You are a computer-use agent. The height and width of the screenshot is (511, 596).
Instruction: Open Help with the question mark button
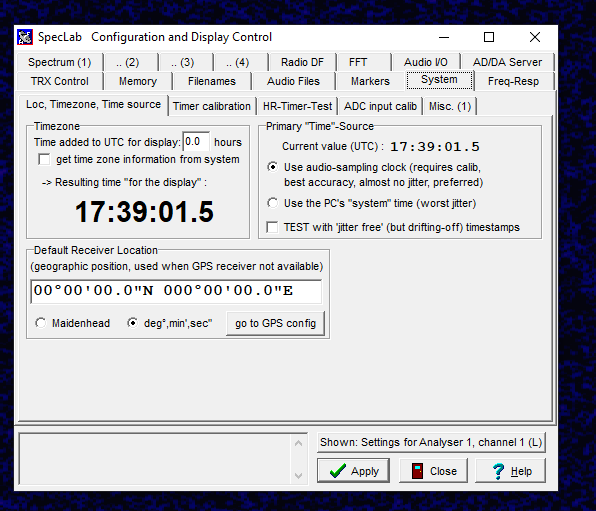tap(510, 471)
